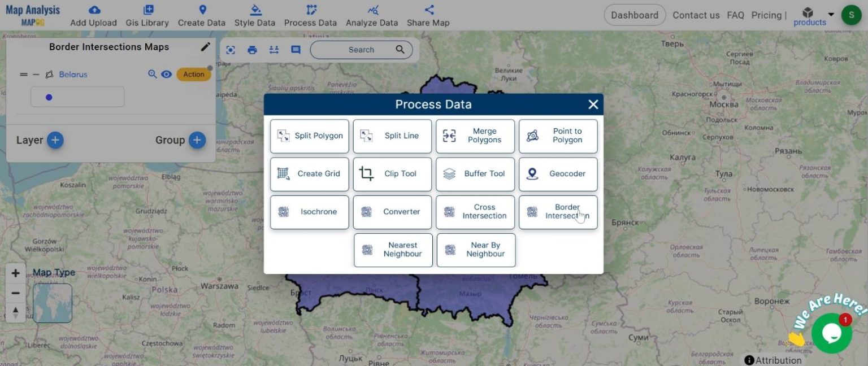
Task: Click the Belarus layer polygon type icon
Action: pyautogui.click(x=49, y=75)
